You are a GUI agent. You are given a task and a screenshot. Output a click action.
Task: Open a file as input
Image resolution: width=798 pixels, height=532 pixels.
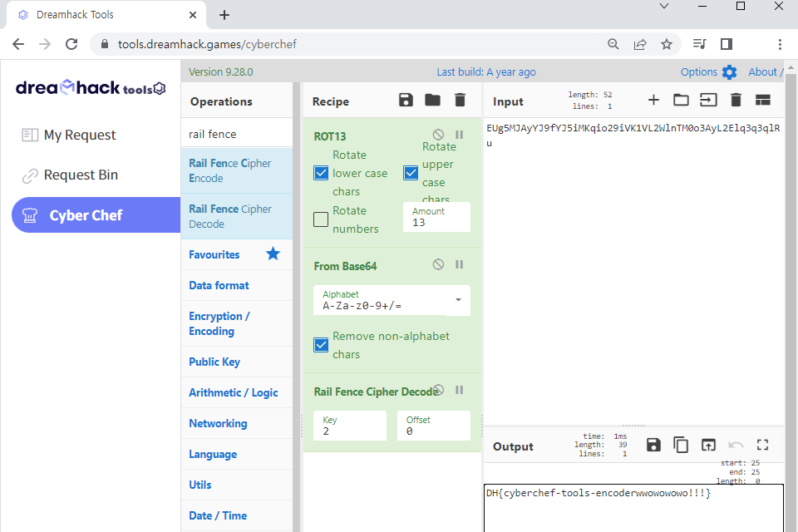click(708, 101)
